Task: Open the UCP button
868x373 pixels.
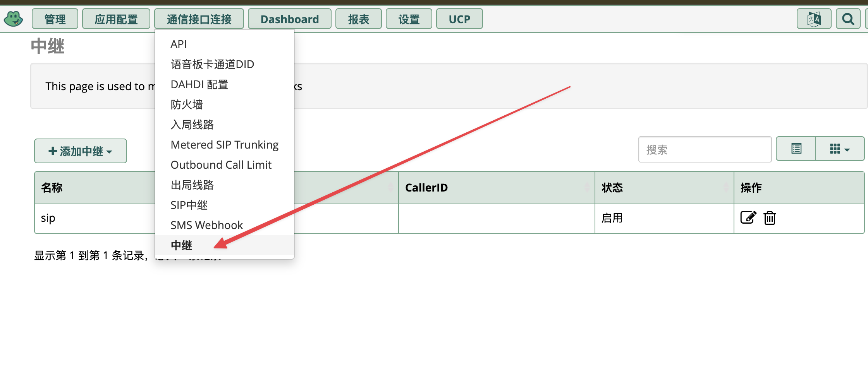Action: [459, 19]
